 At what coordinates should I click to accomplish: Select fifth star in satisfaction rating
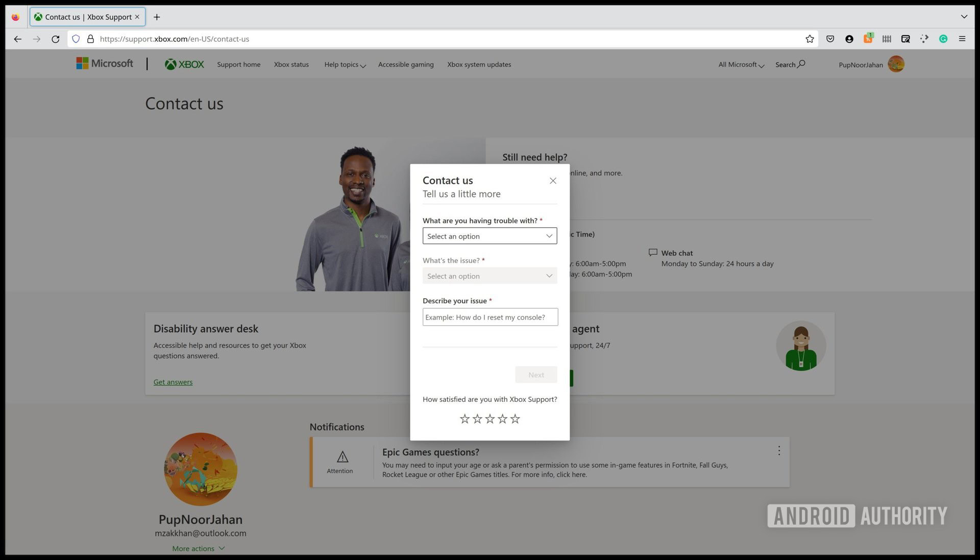tap(515, 419)
